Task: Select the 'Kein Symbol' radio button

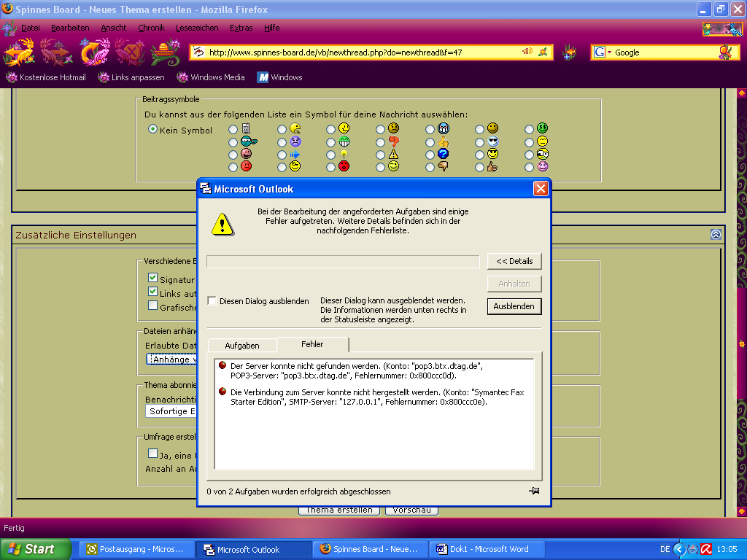Action: tap(152, 129)
